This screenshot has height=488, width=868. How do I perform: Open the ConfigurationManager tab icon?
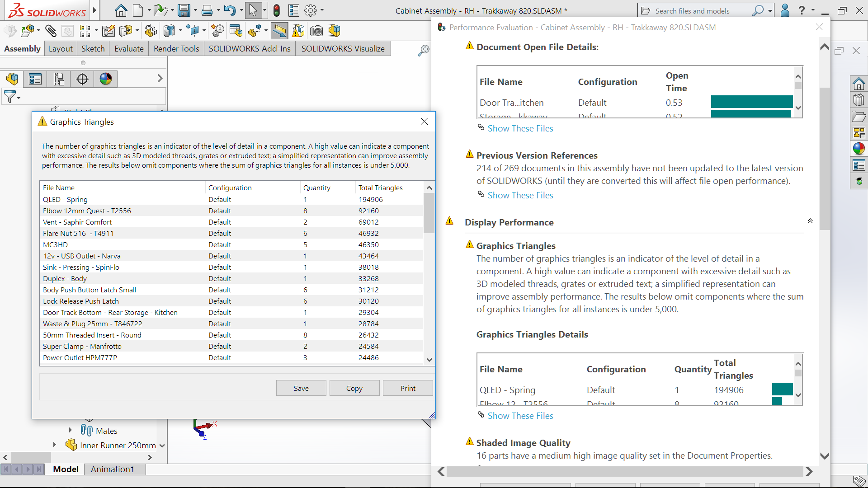tap(59, 79)
